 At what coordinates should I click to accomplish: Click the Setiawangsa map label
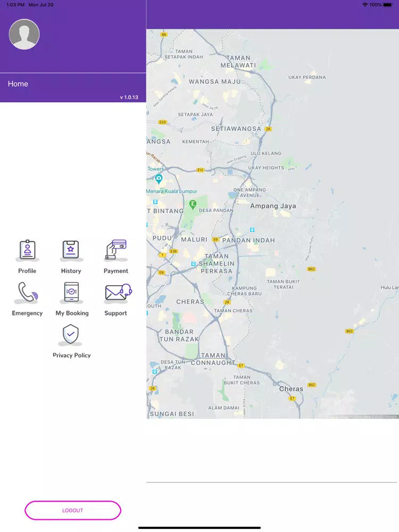(236, 129)
